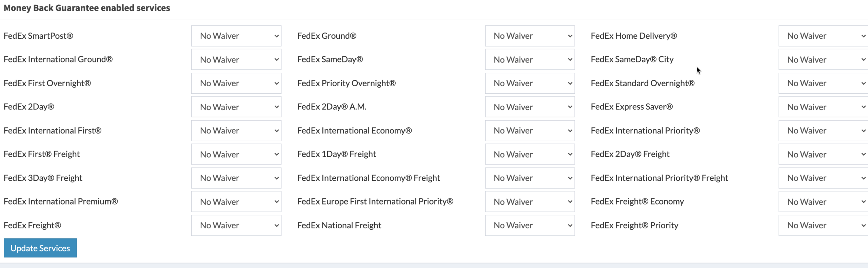This screenshot has height=268, width=868.
Task: Choose the FedEx Priority Overnight waiver dropdown
Action: pos(530,83)
